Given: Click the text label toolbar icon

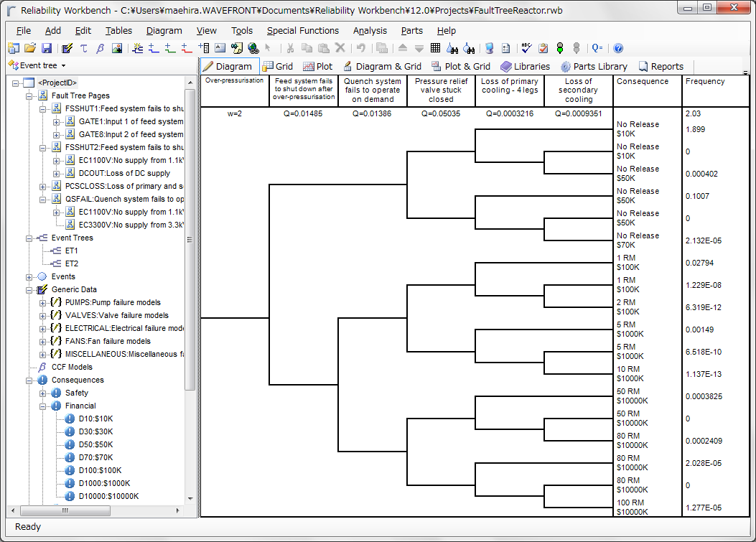Looking at the screenshot, I should [x=220, y=47].
